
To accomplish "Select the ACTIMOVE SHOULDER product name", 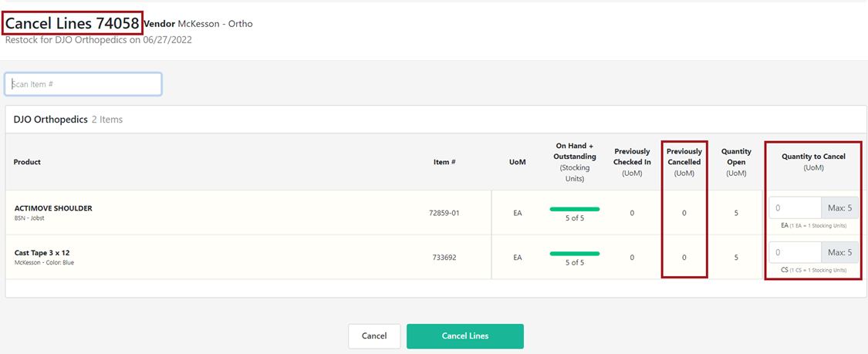I will 53,208.
